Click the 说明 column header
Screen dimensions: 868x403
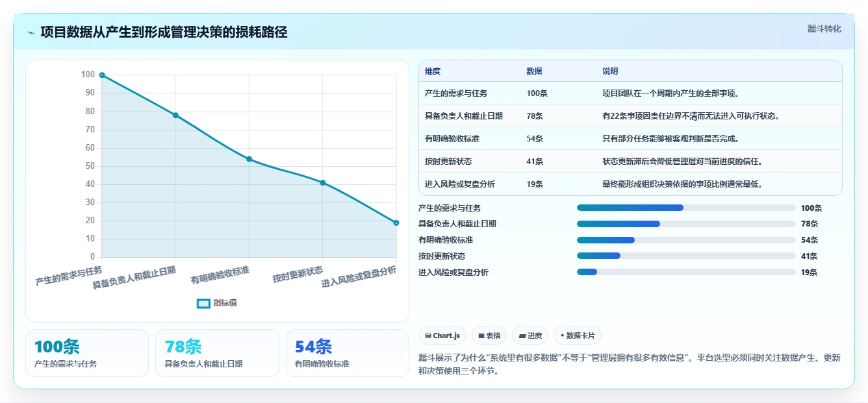click(x=610, y=71)
